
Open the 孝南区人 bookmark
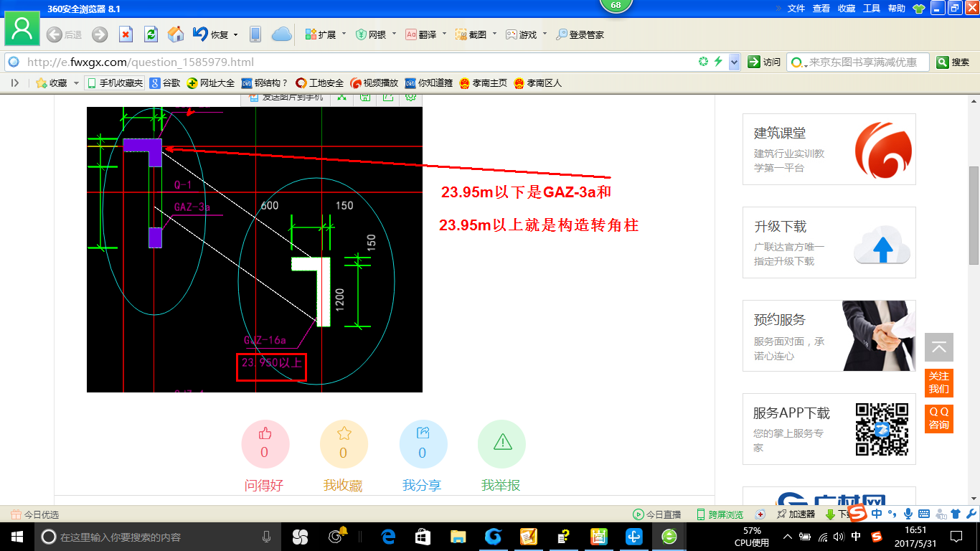pyautogui.click(x=538, y=83)
